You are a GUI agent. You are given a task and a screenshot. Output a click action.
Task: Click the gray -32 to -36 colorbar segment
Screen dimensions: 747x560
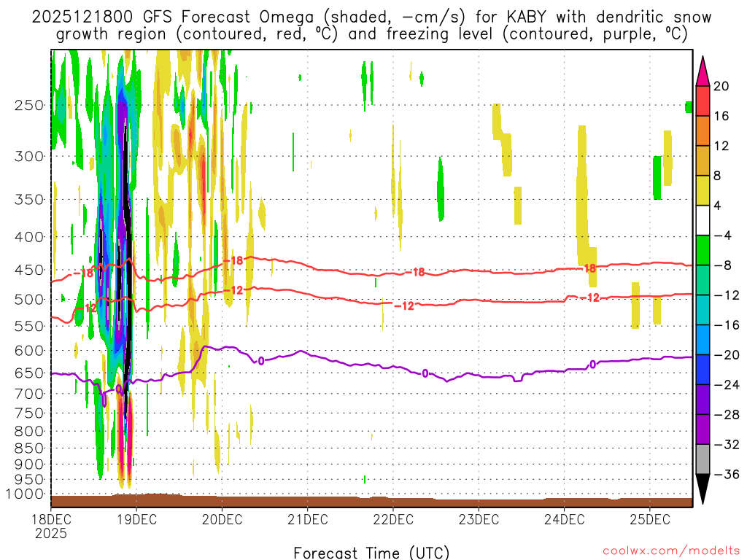click(x=703, y=459)
